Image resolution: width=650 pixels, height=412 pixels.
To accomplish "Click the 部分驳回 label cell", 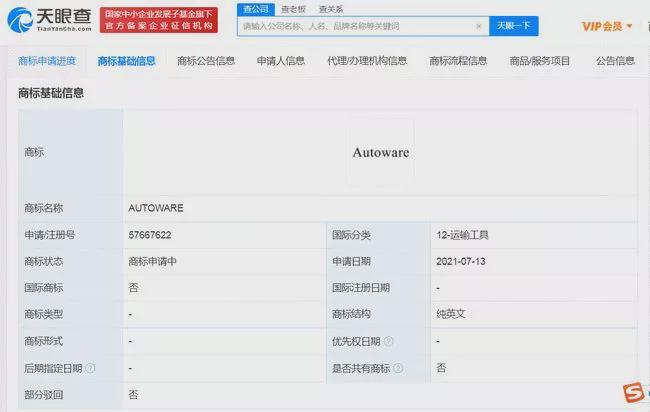I will (70, 395).
